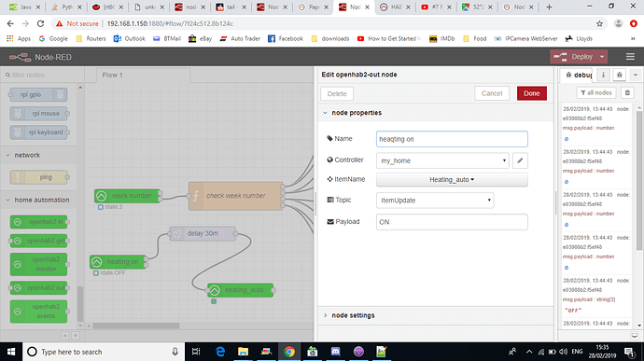Click the Windows search box
644x361 pixels.
[x=104, y=352]
